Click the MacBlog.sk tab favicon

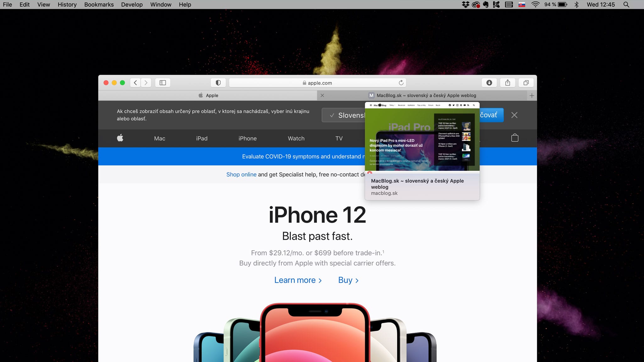(371, 96)
